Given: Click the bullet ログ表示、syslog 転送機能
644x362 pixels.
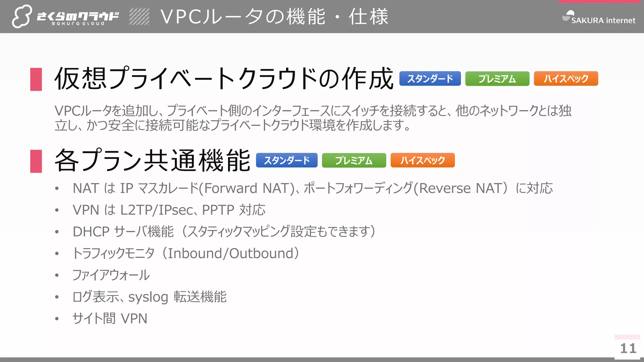Looking at the screenshot, I should [x=149, y=297].
